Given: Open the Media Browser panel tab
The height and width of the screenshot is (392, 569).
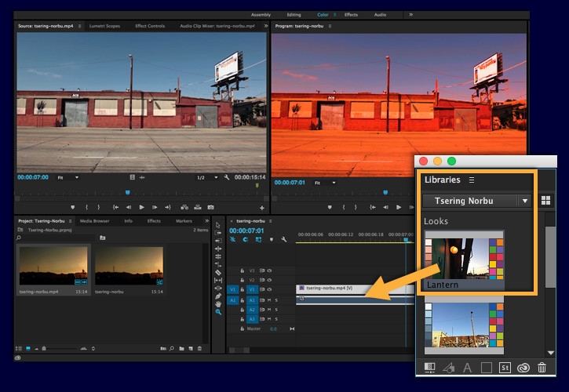Looking at the screenshot, I should (93, 221).
